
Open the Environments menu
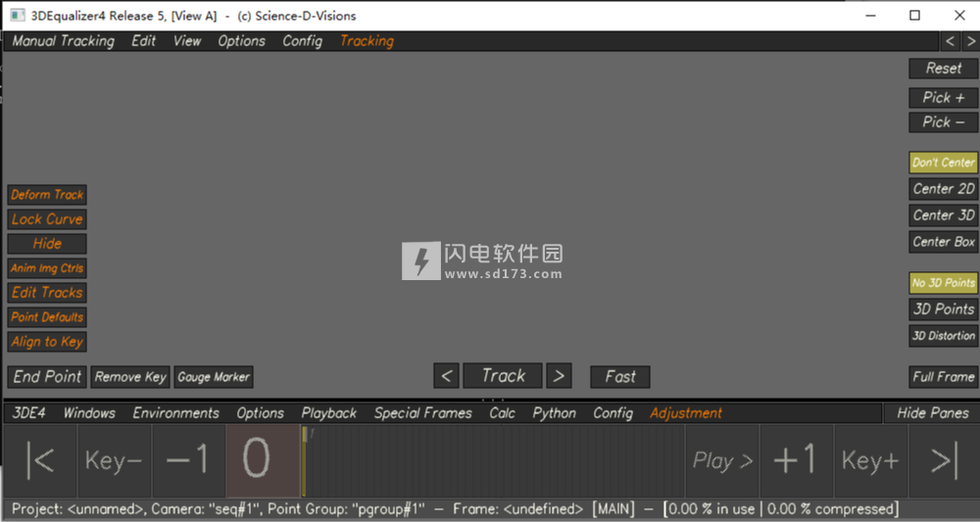(x=175, y=413)
